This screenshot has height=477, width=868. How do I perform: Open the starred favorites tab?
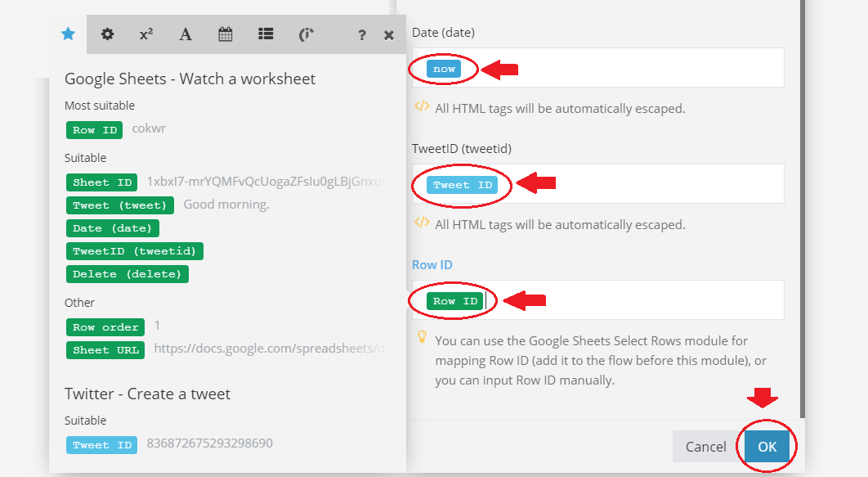pos(68,34)
